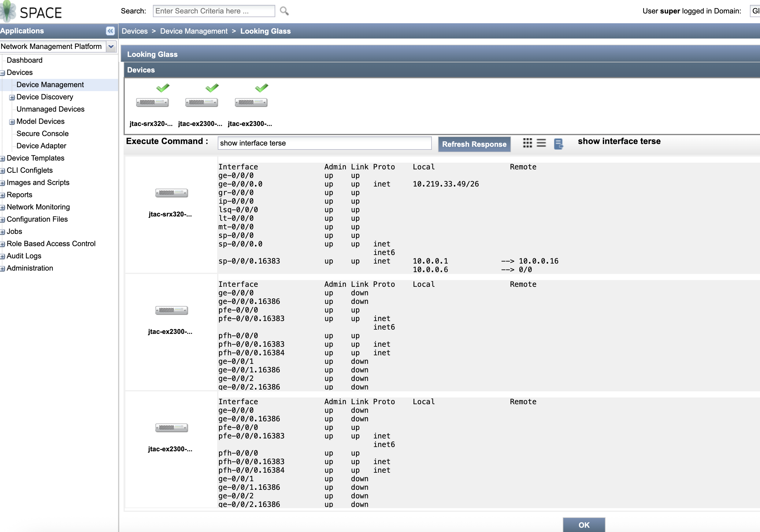Click green checkmark above middle ex2300 device
Viewport: 760px width, 532px height.
212,88
